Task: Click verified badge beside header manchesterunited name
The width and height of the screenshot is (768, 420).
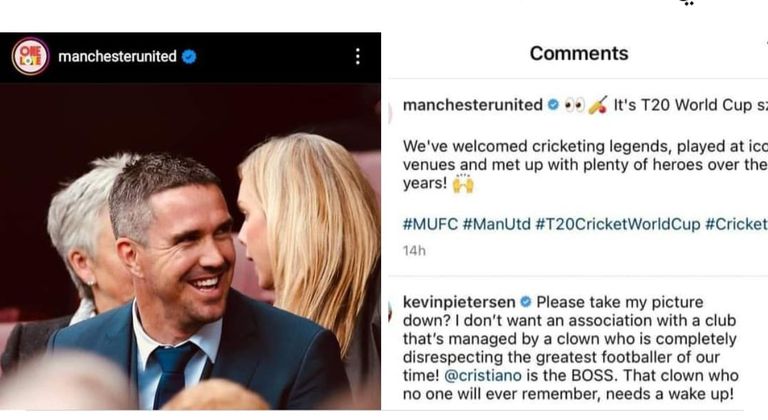Action: pos(189,57)
